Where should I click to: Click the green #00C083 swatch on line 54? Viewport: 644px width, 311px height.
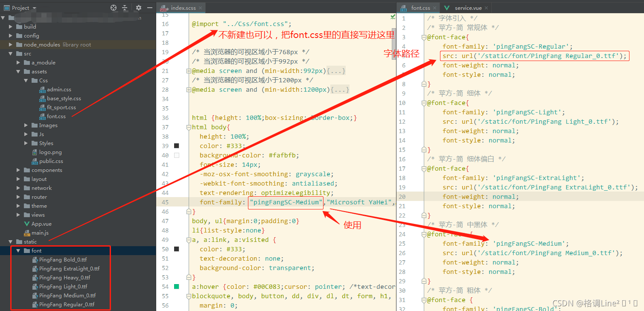coord(177,287)
